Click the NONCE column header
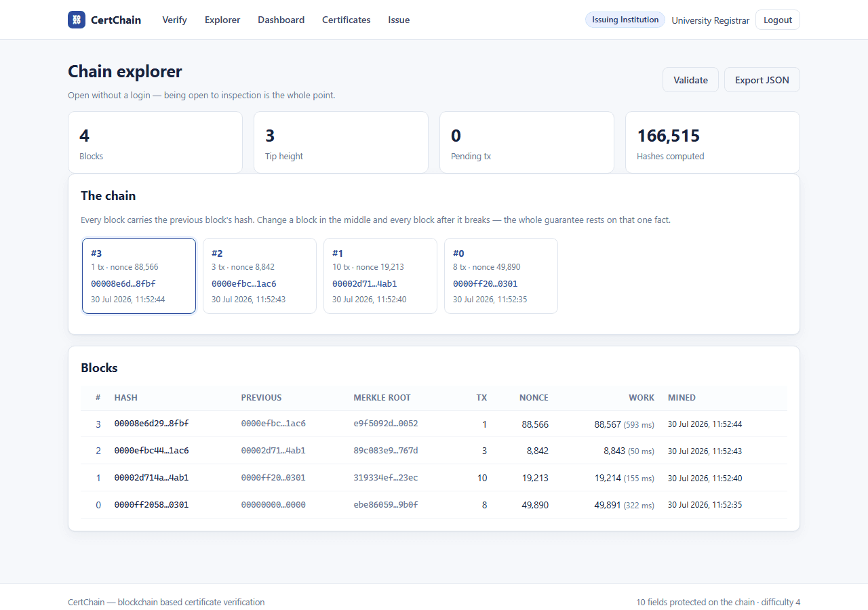The image size is (868, 610). (x=534, y=398)
